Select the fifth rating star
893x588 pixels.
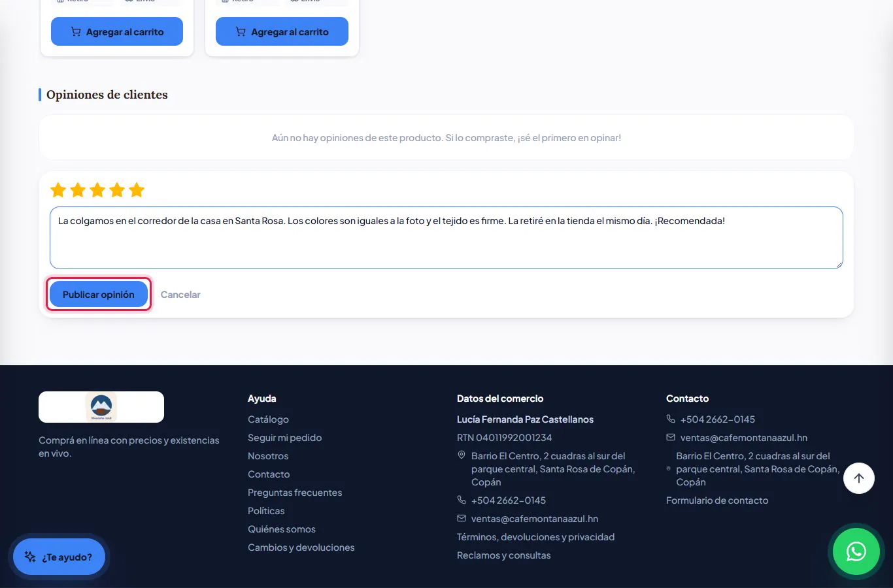coord(137,190)
